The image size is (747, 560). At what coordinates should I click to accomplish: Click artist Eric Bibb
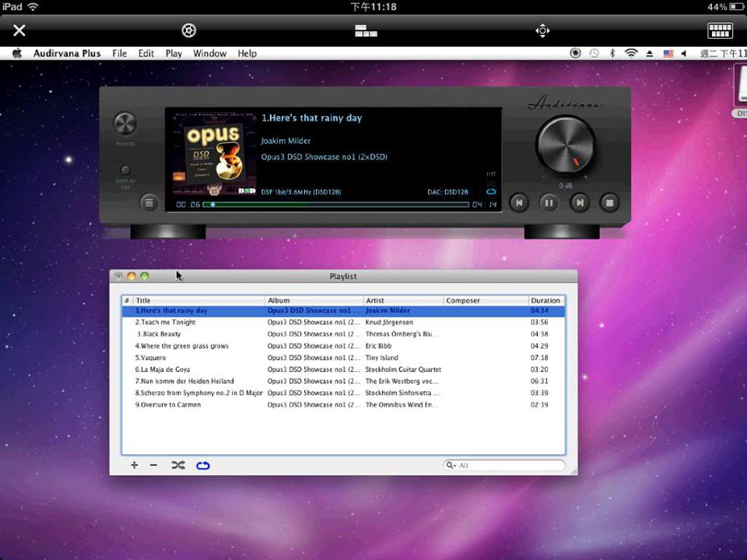[378, 346]
